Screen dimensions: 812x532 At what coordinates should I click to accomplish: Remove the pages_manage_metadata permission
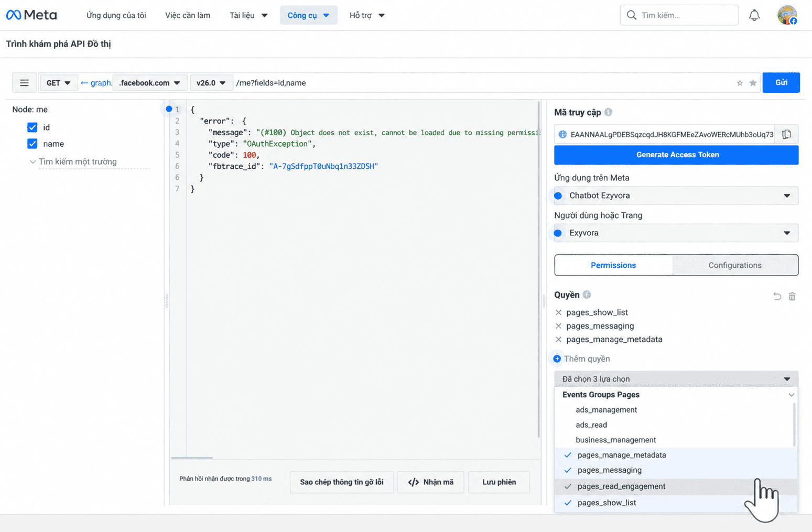tap(558, 340)
